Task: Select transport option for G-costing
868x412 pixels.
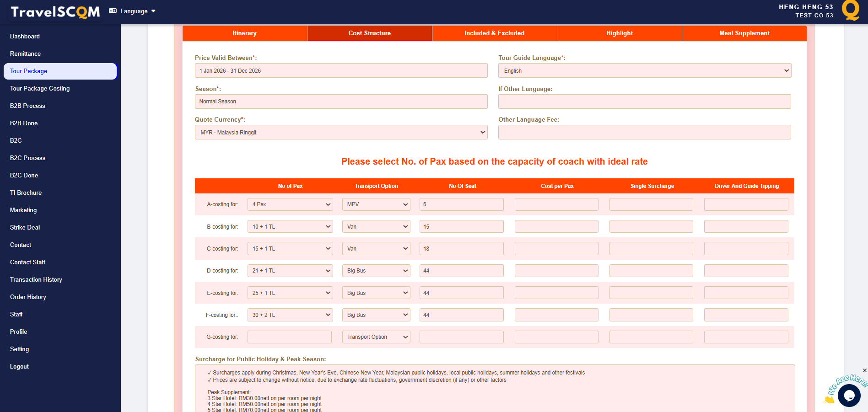Action: (x=376, y=337)
